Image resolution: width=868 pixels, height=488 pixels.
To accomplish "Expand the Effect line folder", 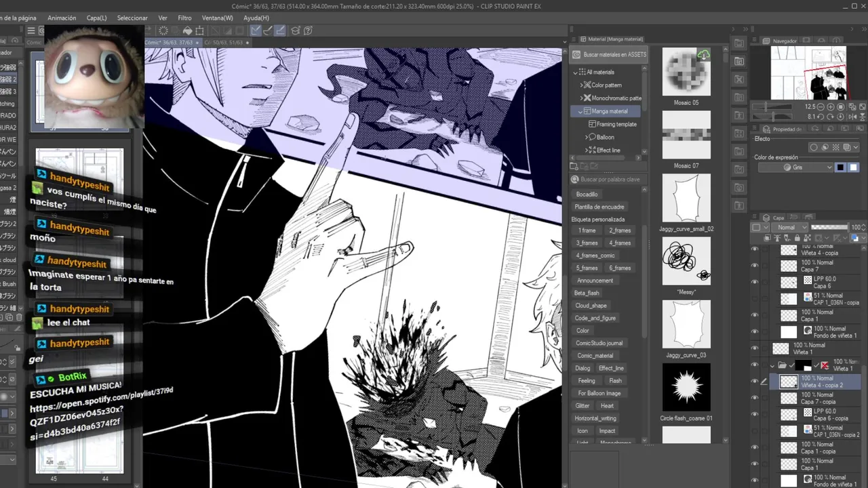I will pos(587,150).
